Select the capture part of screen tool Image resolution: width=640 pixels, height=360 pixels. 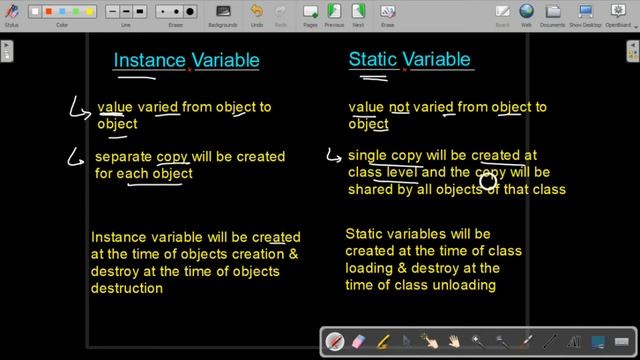598,342
